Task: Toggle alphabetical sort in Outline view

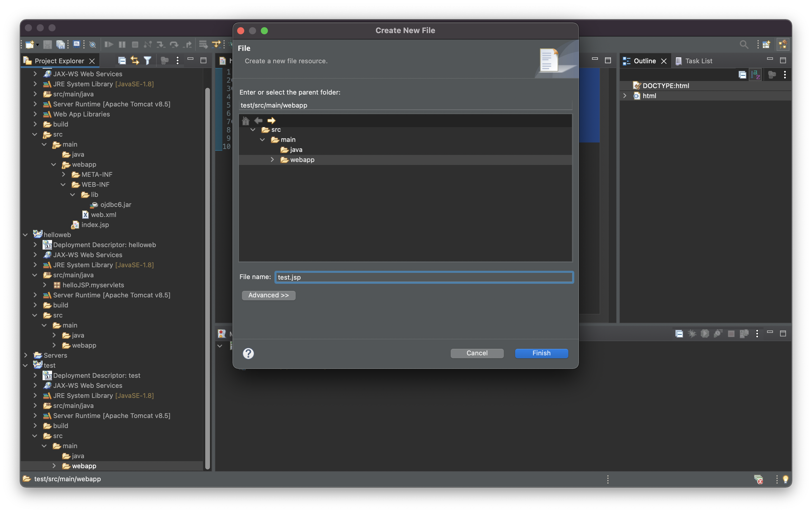Action: tap(755, 75)
